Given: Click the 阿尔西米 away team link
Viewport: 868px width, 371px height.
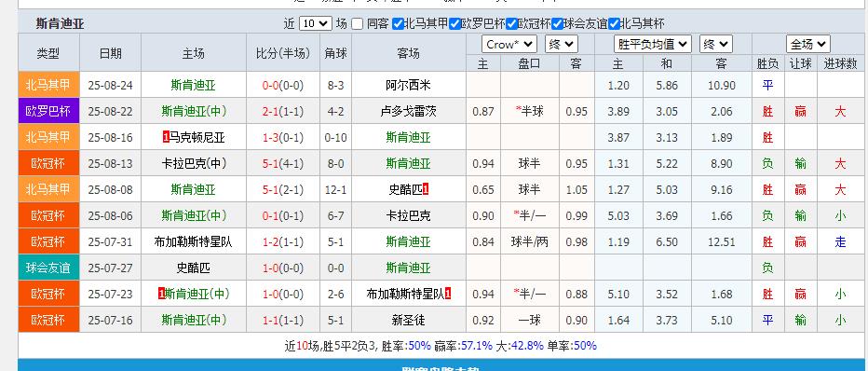Looking at the screenshot, I should 409,85.
